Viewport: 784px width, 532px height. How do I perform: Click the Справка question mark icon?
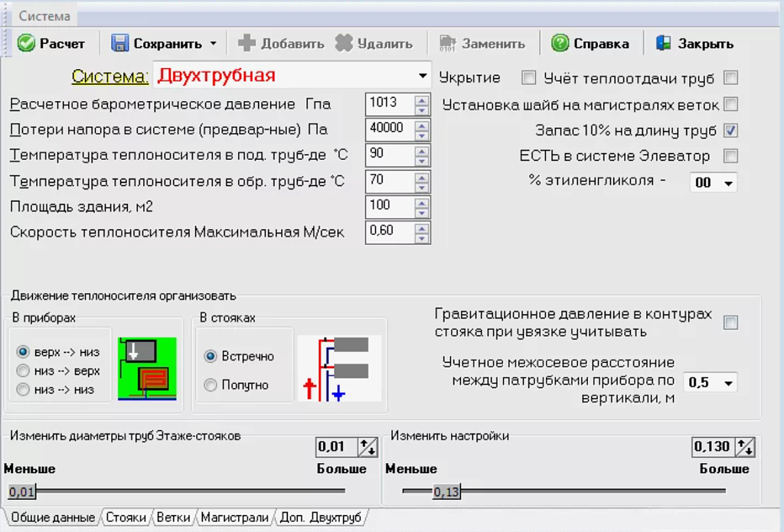coord(560,44)
